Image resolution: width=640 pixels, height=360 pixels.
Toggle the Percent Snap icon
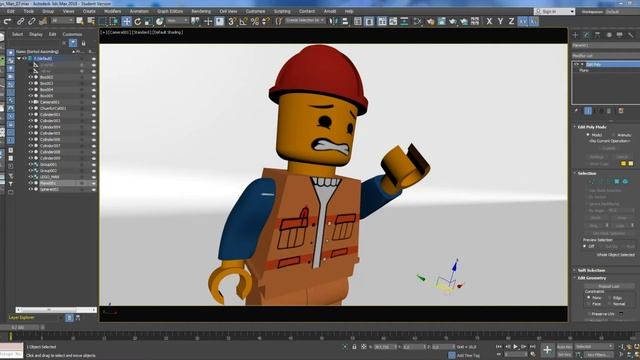255,21
